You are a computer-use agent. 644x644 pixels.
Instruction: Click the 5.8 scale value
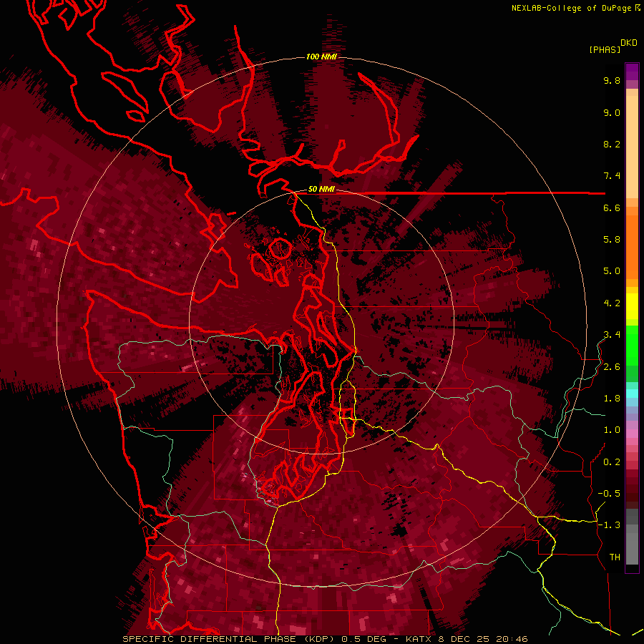click(612, 240)
